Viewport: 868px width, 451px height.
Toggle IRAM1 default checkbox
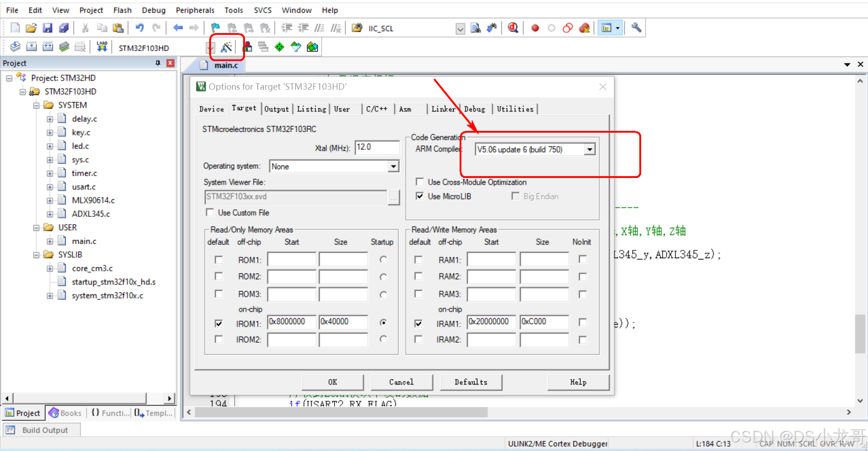click(x=418, y=324)
